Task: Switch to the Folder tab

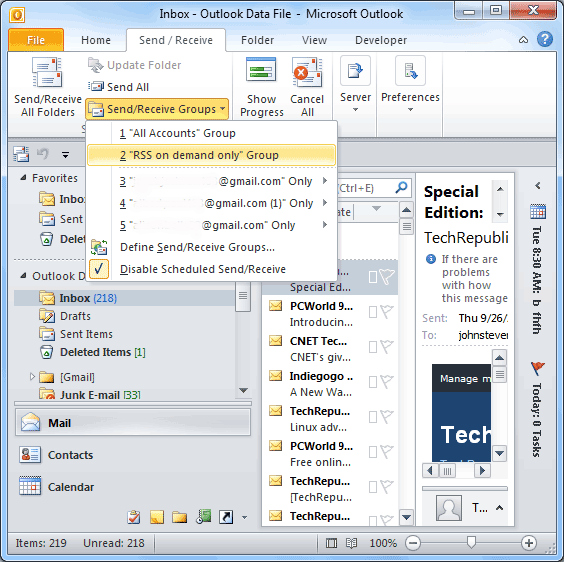Action: pos(257,40)
